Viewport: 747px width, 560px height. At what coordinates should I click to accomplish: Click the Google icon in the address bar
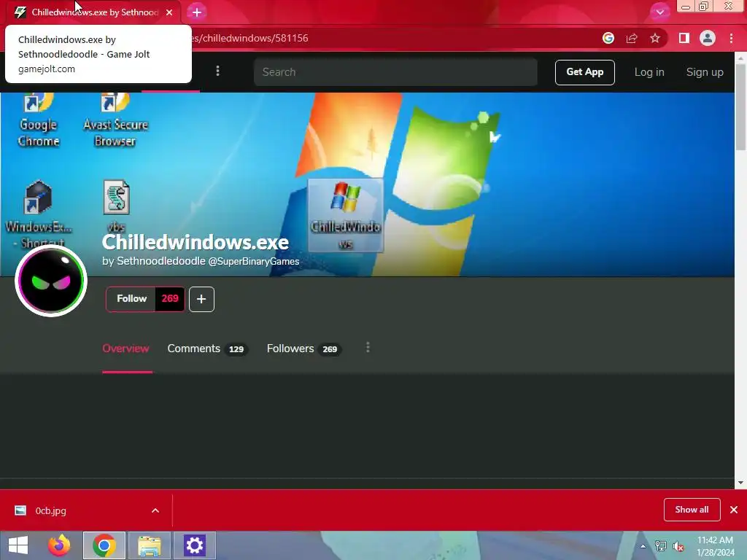(x=608, y=38)
